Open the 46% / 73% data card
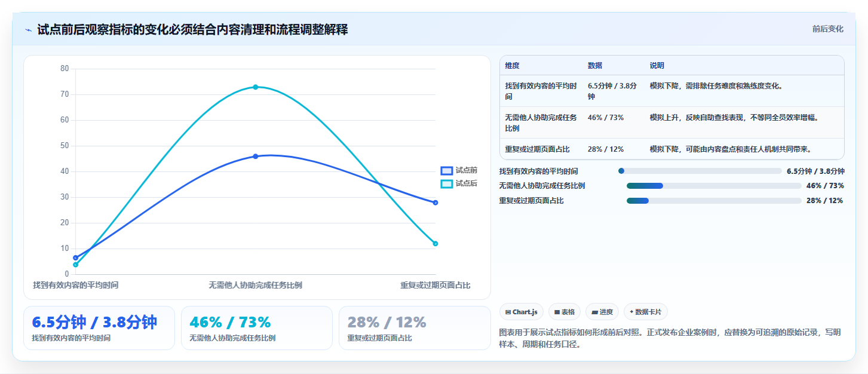This screenshot has height=374, width=868. pyautogui.click(x=257, y=328)
